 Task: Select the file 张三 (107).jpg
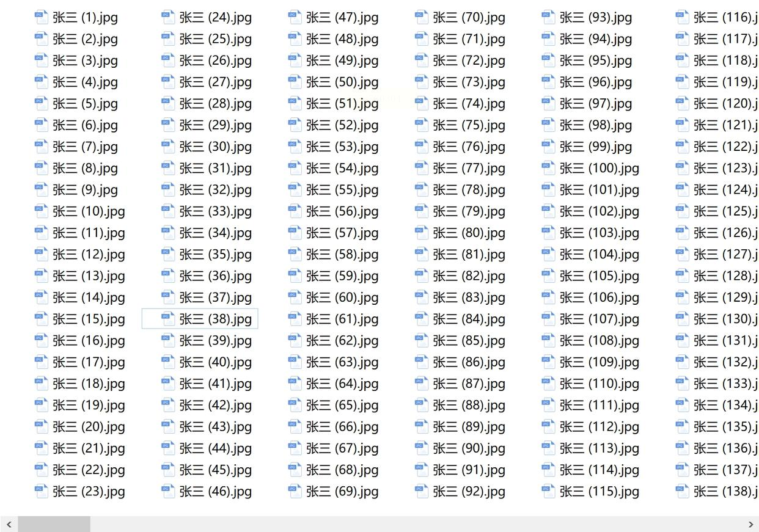[x=599, y=319]
